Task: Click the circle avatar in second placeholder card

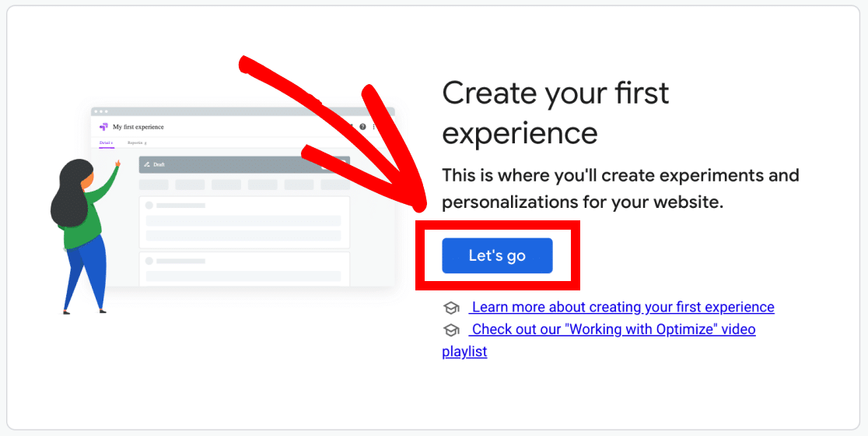Action: (149, 261)
